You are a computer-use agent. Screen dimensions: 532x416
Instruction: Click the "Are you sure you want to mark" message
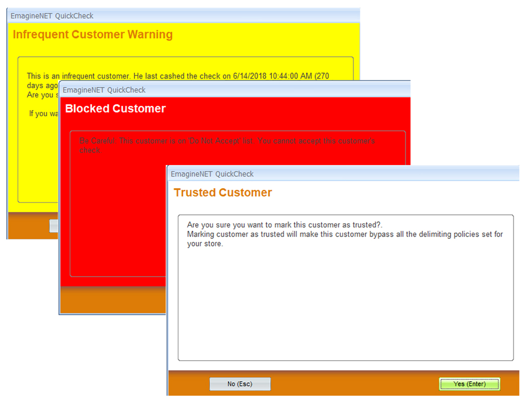(x=281, y=224)
